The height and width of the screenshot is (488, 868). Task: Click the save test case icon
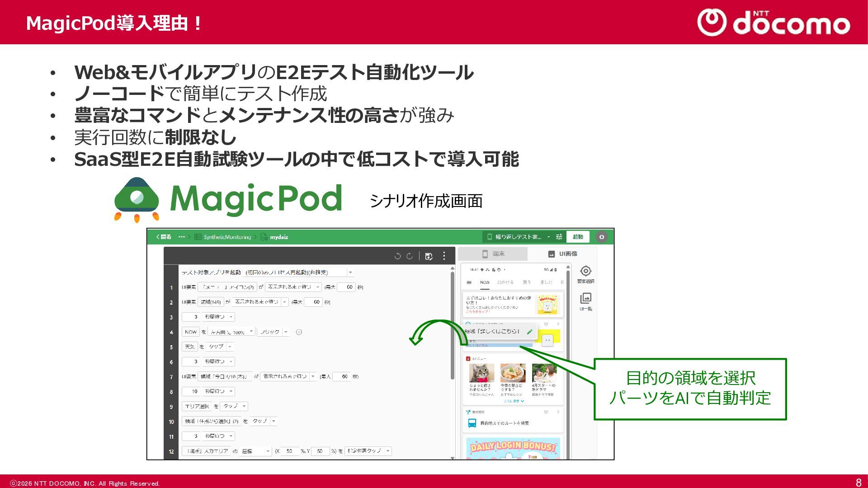[x=429, y=256]
